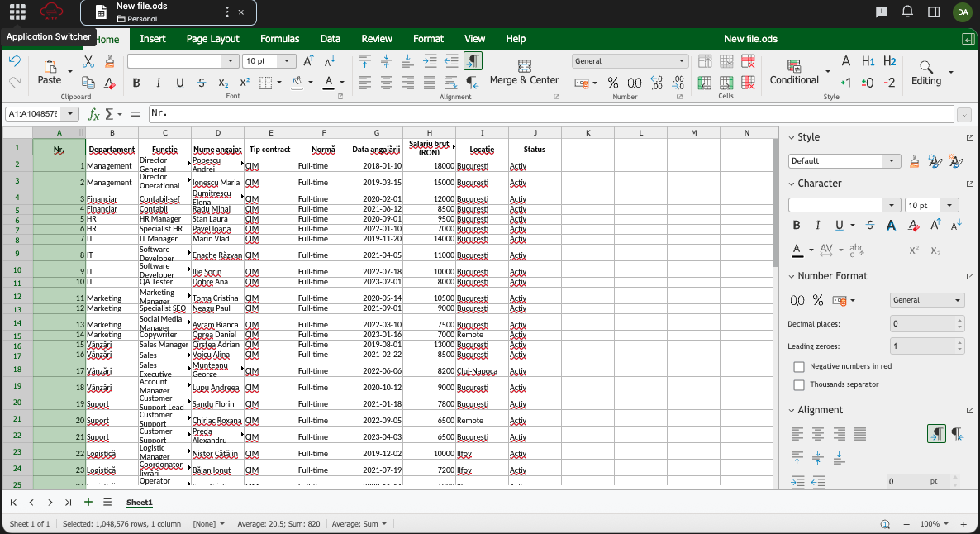Open the font size 10 pt dropdown
980x534 pixels.
point(287,61)
